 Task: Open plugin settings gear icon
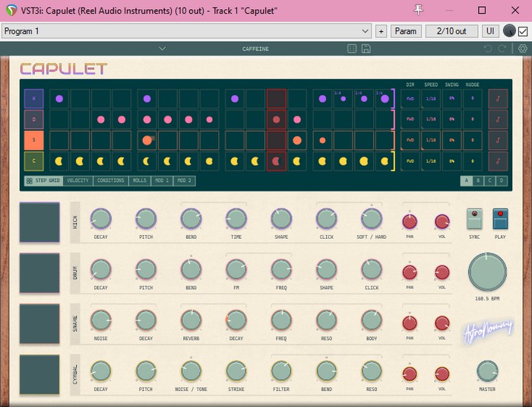click(523, 49)
